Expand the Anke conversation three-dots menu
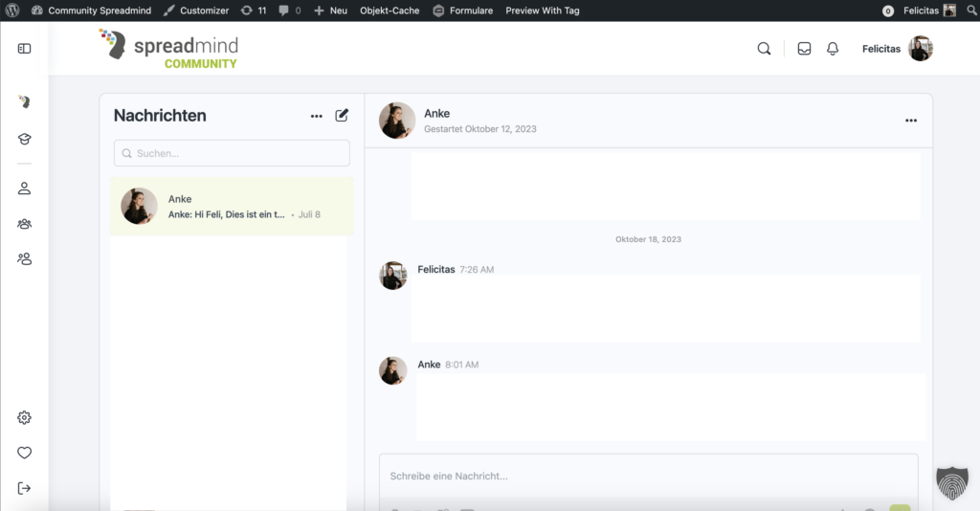This screenshot has height=511, width=980. tap(911, 121)
